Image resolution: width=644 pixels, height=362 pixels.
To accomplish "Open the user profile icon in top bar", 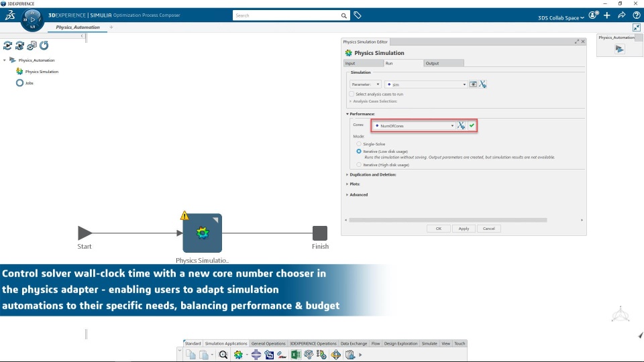I will coord(593,15).
